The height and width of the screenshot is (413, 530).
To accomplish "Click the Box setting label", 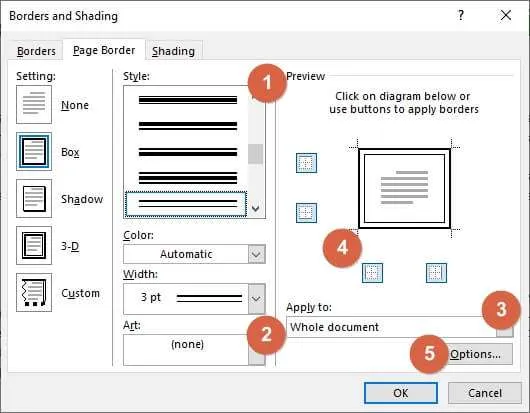I will click(x=70, y=152).
